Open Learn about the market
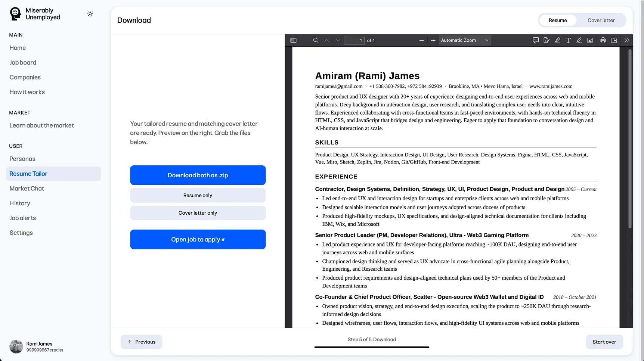644x361 pixels. (41, 125)
